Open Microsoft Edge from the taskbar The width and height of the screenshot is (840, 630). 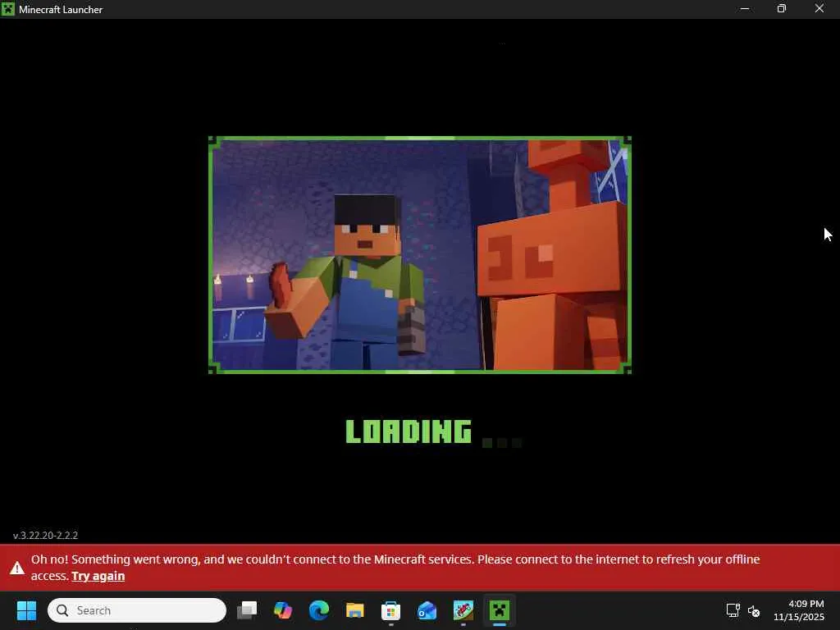point(319,610)
